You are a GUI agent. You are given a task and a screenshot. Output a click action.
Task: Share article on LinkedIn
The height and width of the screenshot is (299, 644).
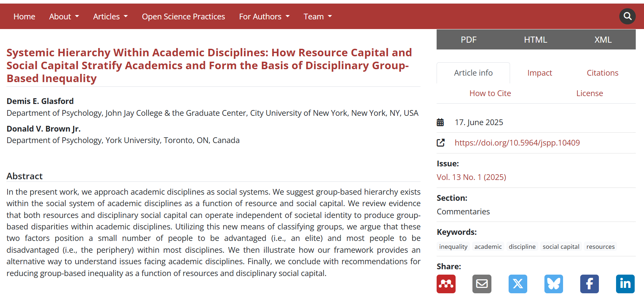click(x=625, y=284)
